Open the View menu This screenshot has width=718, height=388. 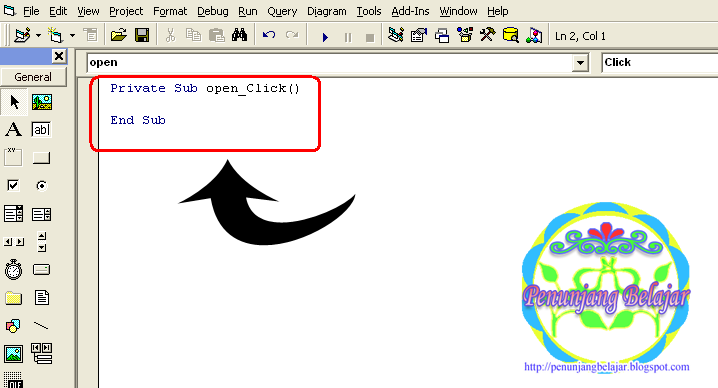pyautogui.click(x=88, y=11)
